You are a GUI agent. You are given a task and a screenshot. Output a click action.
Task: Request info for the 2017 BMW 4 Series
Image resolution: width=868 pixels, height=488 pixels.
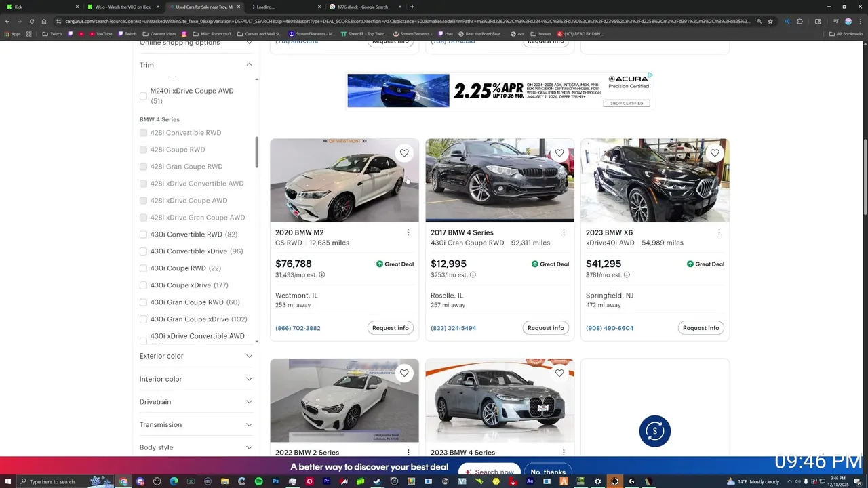click(546, 328)
